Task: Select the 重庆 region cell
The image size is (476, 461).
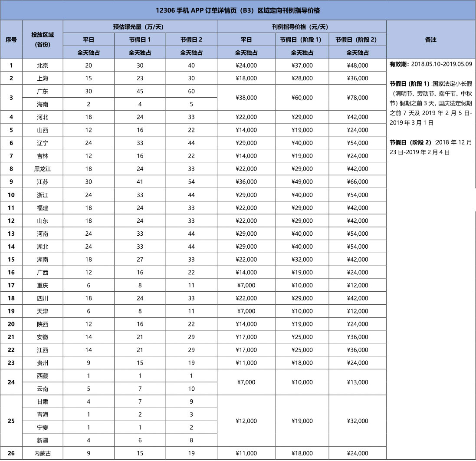Action: coord(43,285)
